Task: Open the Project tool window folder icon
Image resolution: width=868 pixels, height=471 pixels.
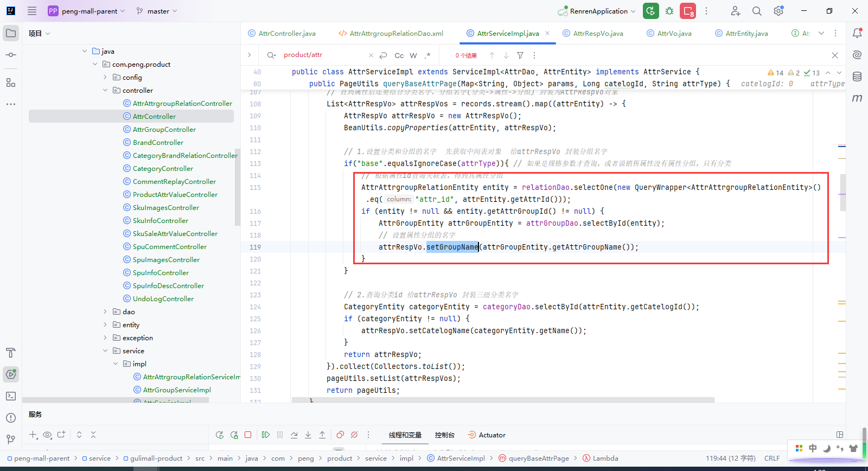Action: pyautogui.click(x=11, y=33)
